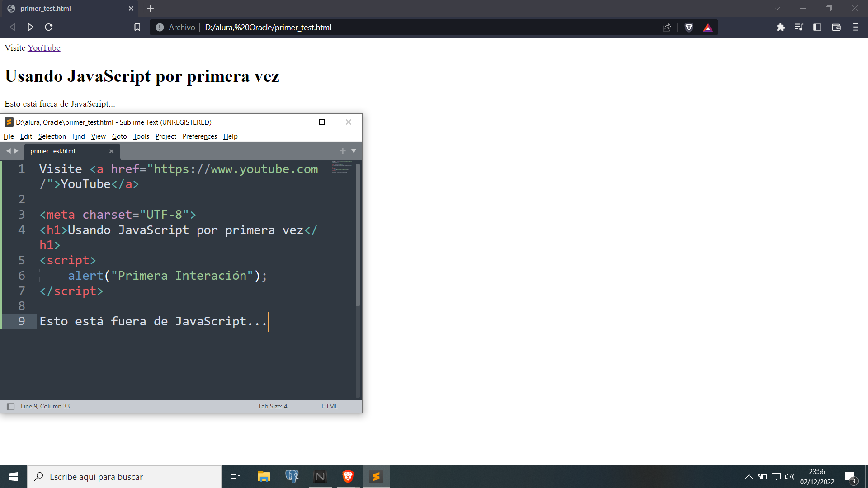This screenshot has height=488, width=868.
Task: Open Notion from taskbar
Action: 320,477
